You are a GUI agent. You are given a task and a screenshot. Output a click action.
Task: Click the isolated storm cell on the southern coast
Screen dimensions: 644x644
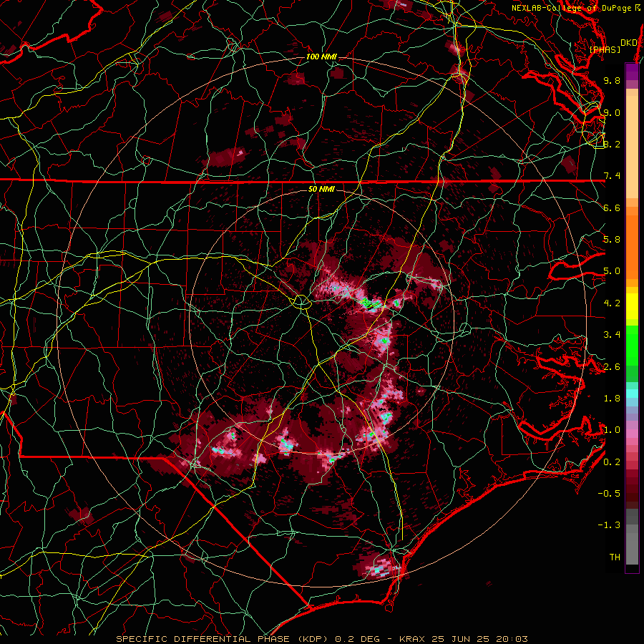pos(379,566)
